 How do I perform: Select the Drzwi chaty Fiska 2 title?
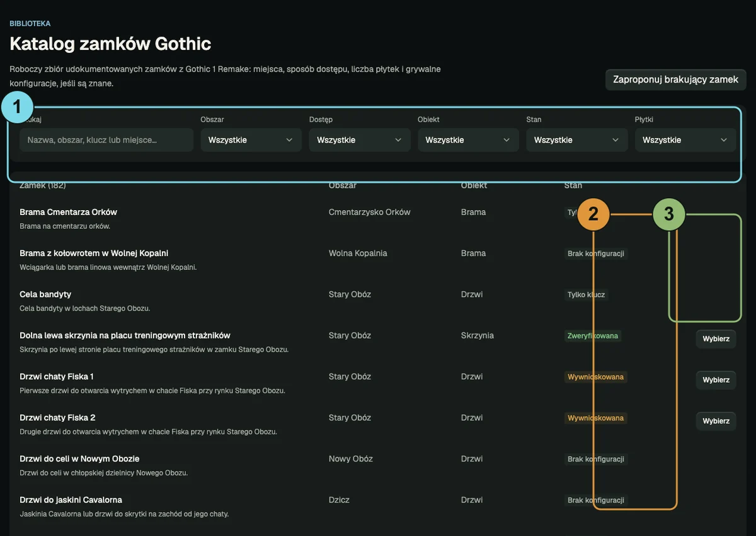point(57,417)
